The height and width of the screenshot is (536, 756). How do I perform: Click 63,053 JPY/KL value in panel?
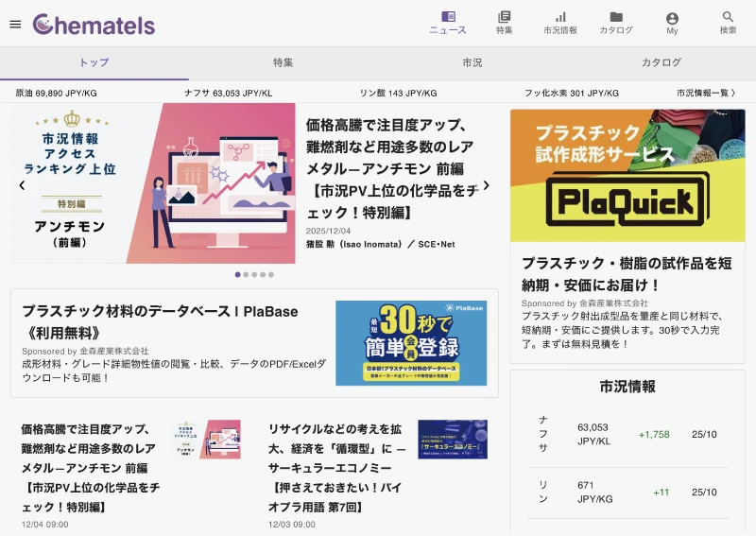pyautogui.click(x=594, y=434)
